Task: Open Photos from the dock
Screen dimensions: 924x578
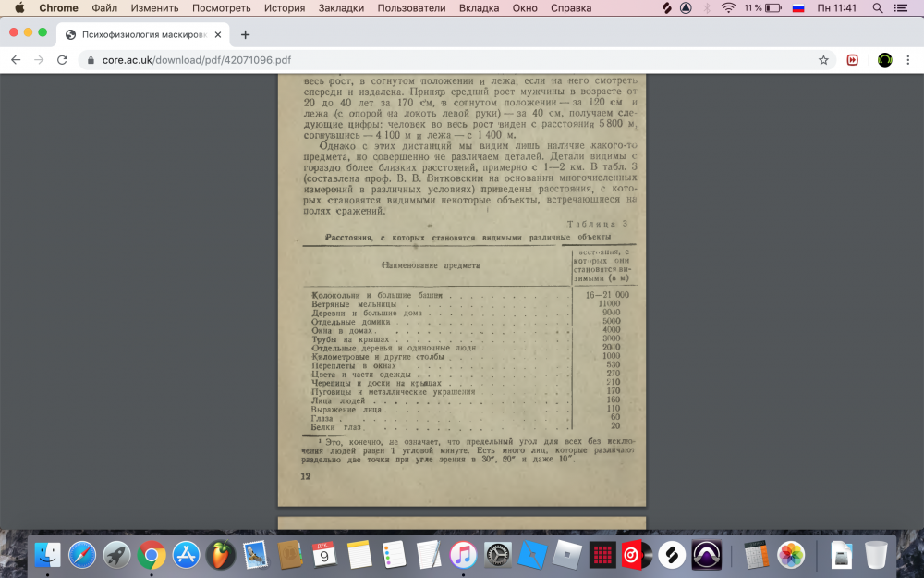Action: 791,555
